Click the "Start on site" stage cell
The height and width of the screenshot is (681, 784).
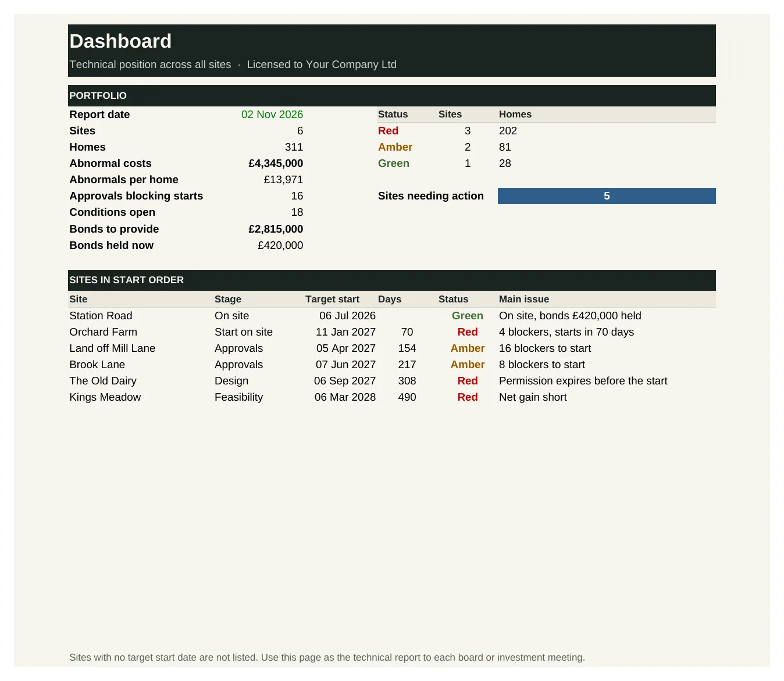(x=244, y=332)
